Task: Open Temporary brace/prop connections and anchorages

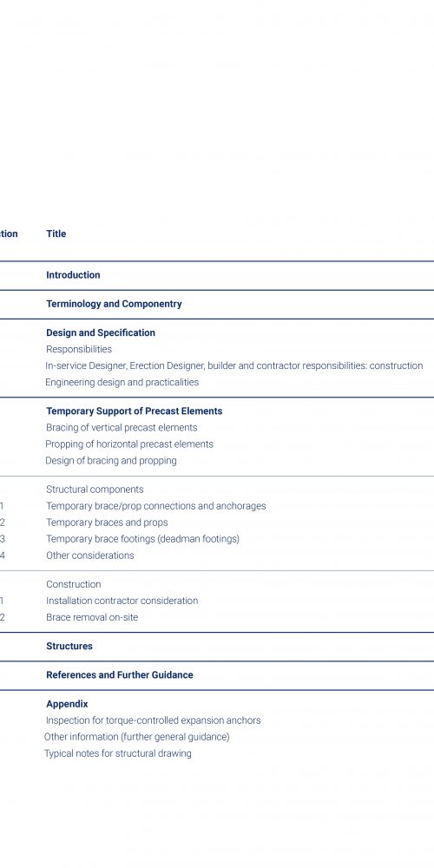Action: (x=155, y=506)
